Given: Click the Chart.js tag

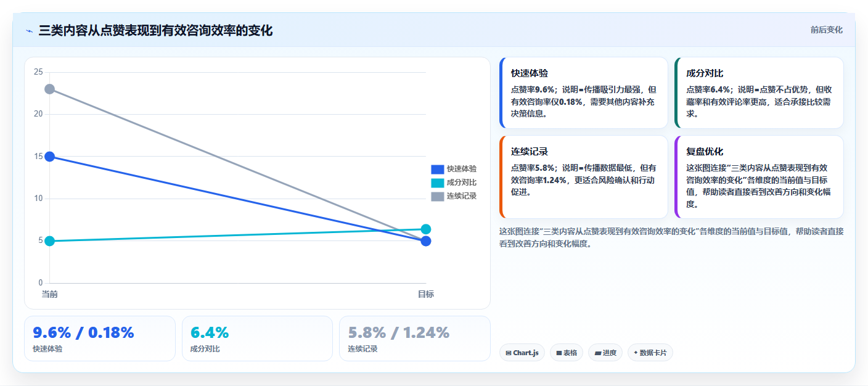Looking at the screenshot, I should tap(522, 353).
